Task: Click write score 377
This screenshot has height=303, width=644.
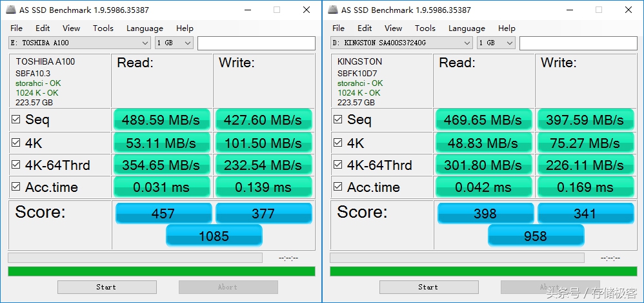Action: [x=264, y=213]
